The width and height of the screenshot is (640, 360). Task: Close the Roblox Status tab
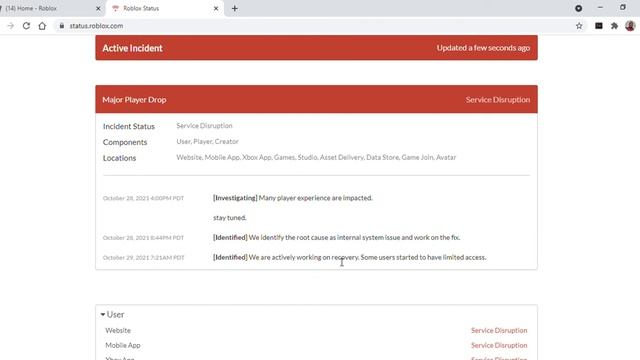click(x=216, y=8)
